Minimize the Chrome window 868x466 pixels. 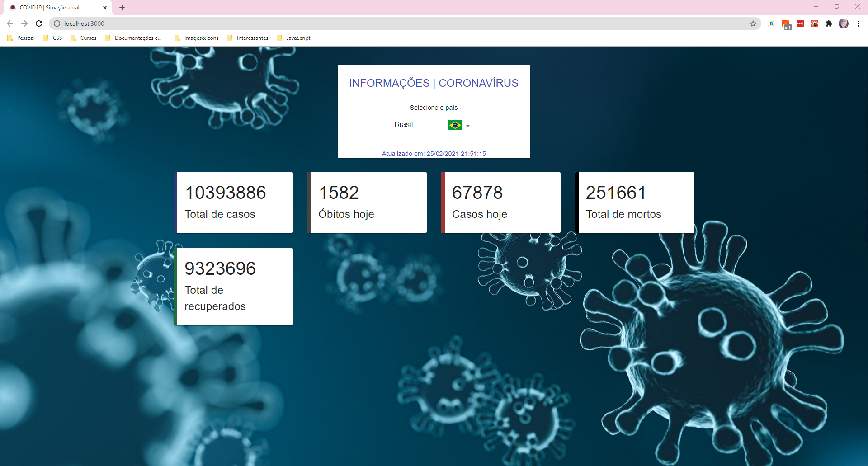[x=816, y=7]
